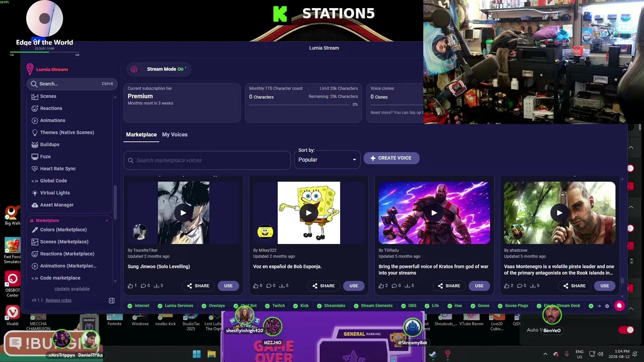Image resolution: width=644 pixels, height=362 pixels.
Task: Click the sidebar Search box
Action: [x=71, y=84]
